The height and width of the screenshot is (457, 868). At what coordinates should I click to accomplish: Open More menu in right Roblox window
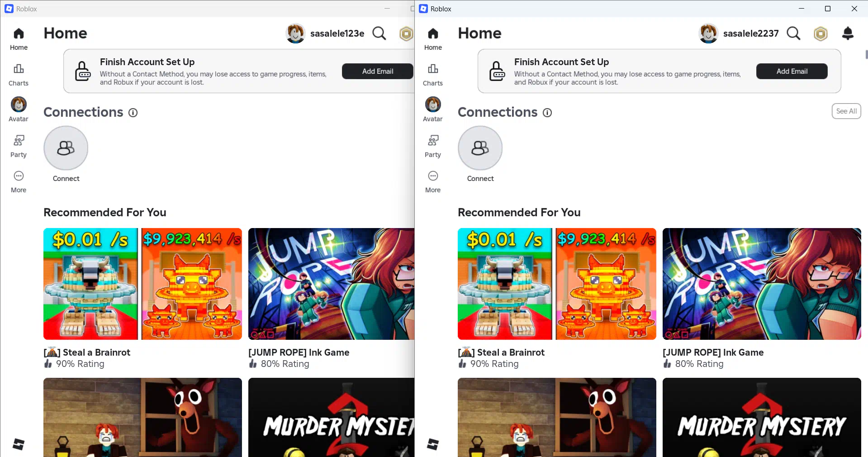tap(433, 182)
